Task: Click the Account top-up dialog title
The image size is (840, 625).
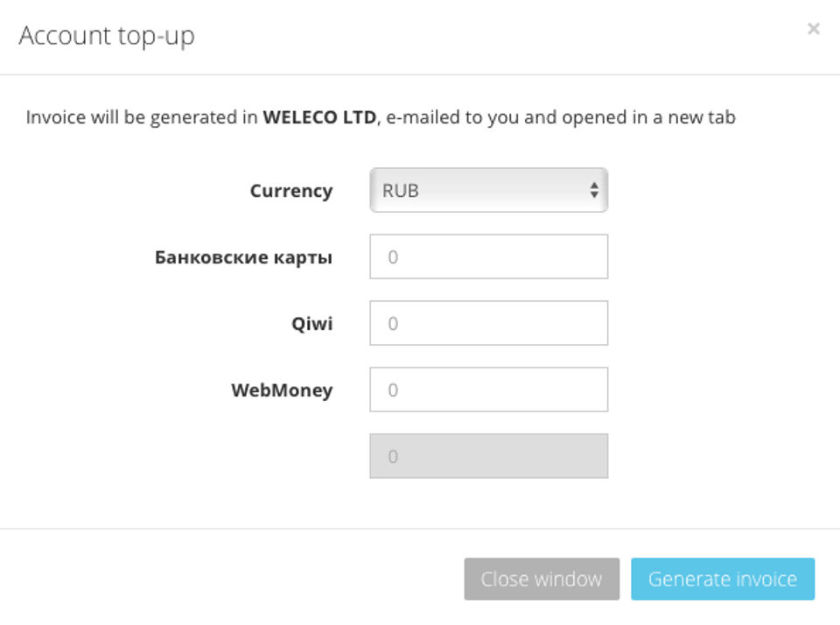Action: click(107, 36)
